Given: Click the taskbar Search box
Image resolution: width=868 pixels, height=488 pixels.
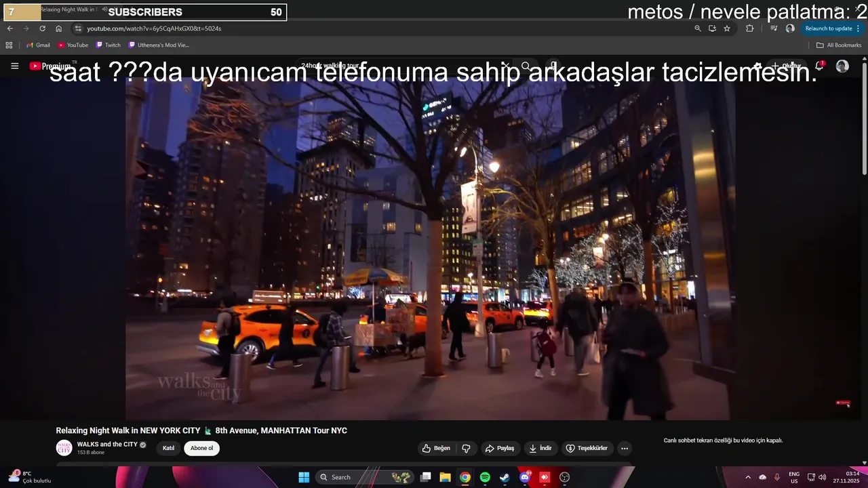Looking at the screenshot, I should pos(365,477).
